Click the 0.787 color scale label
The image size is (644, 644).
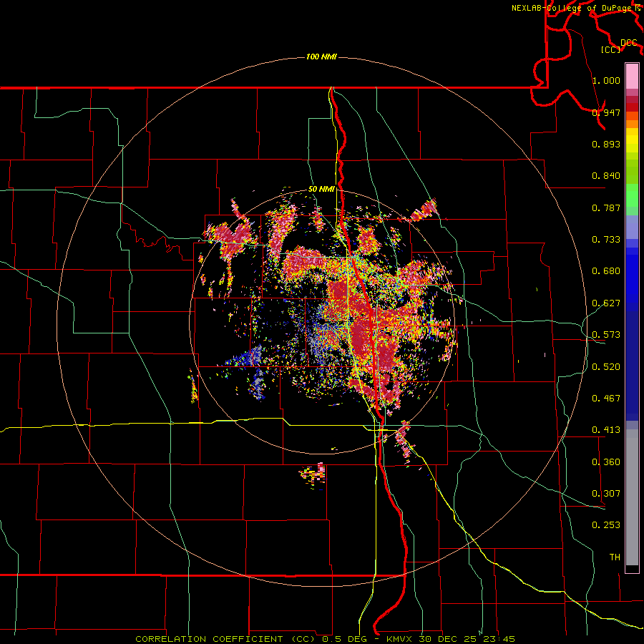click(x=606, y=208)
